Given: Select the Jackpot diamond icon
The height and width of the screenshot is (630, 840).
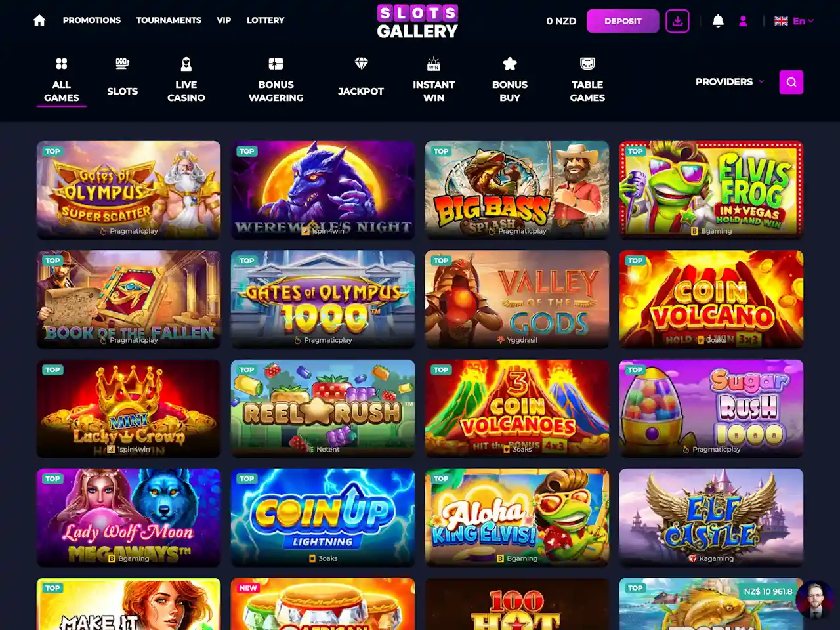Looking at the screenshot, I should tap(361, 64).
